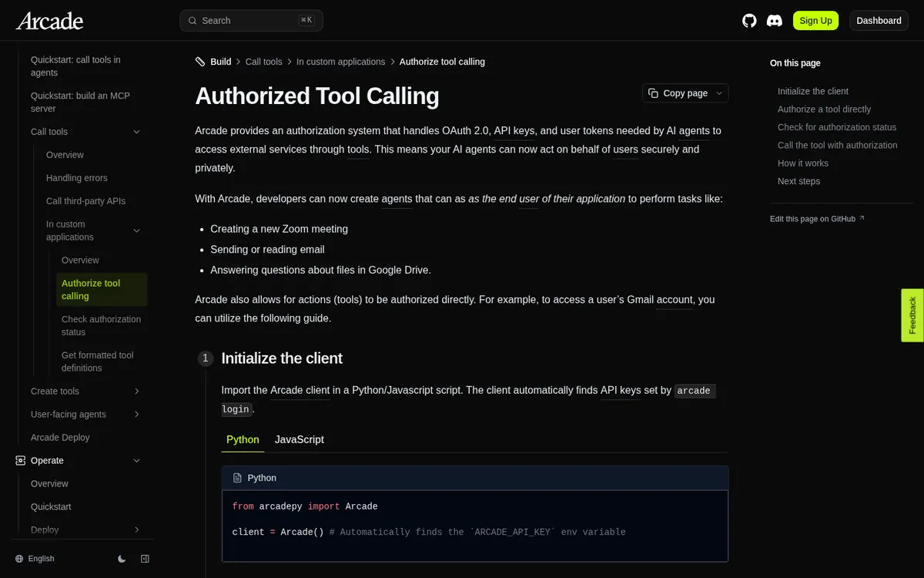Image resolution: width=924 pixels, height=578 pixels.
Task: Click the Python file icon in code header
Action: pyautogui.click(x=237, y=478)
